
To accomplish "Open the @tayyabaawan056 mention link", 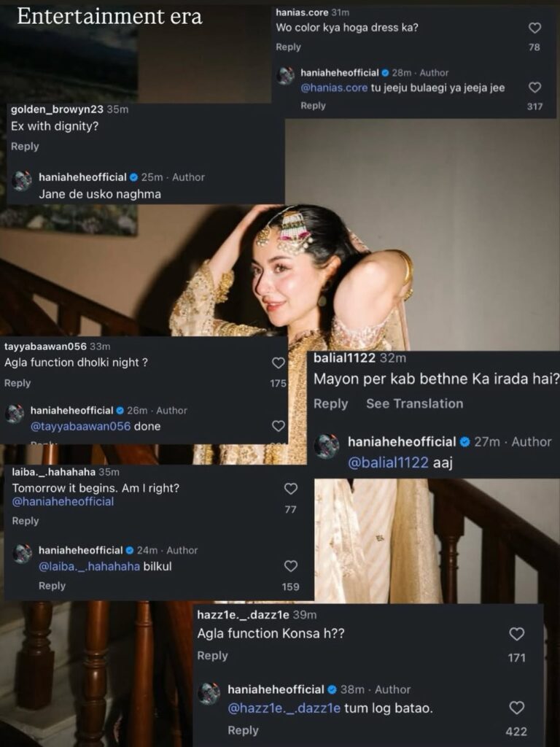I will 80,426.
